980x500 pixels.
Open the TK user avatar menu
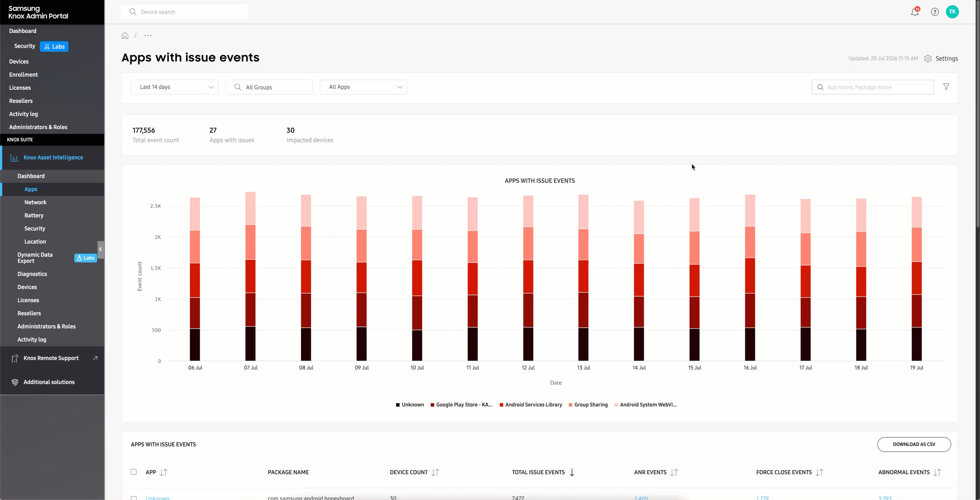pos(952,12)
